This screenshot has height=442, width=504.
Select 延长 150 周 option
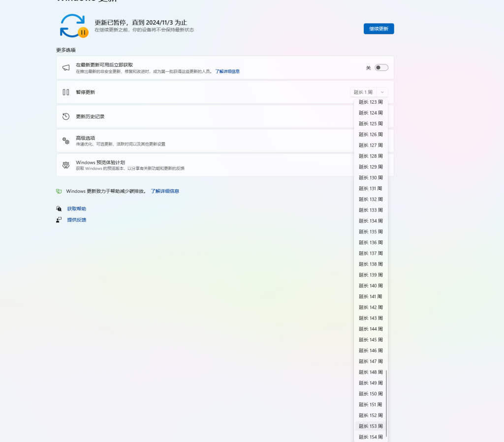point(371,394)
